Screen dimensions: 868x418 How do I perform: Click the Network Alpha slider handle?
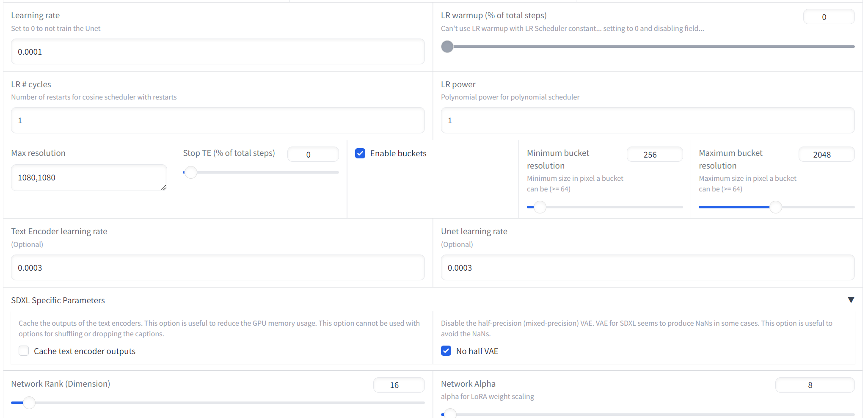(x=450, y=414)
